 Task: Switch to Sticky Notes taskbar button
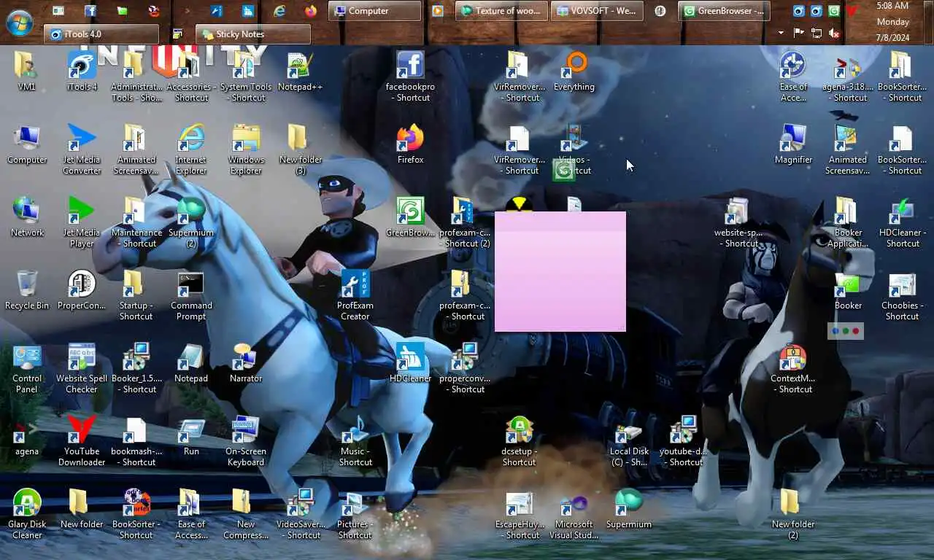point(253,34)
